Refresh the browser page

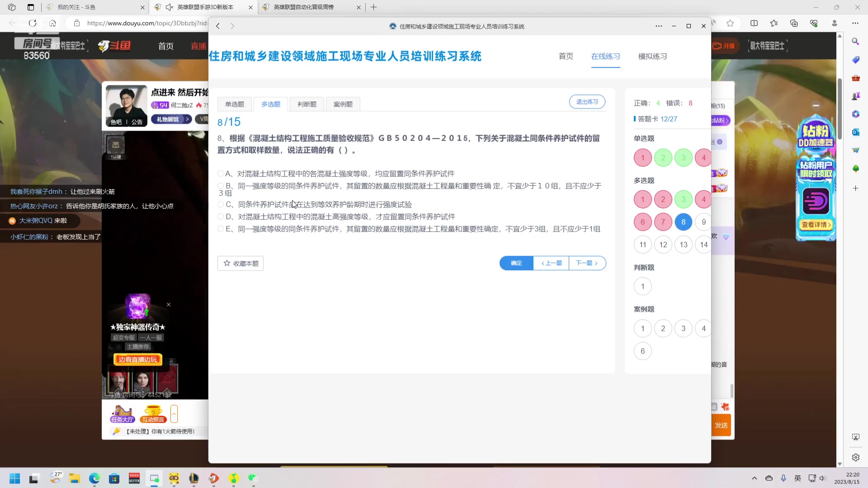tap(33, 23)
